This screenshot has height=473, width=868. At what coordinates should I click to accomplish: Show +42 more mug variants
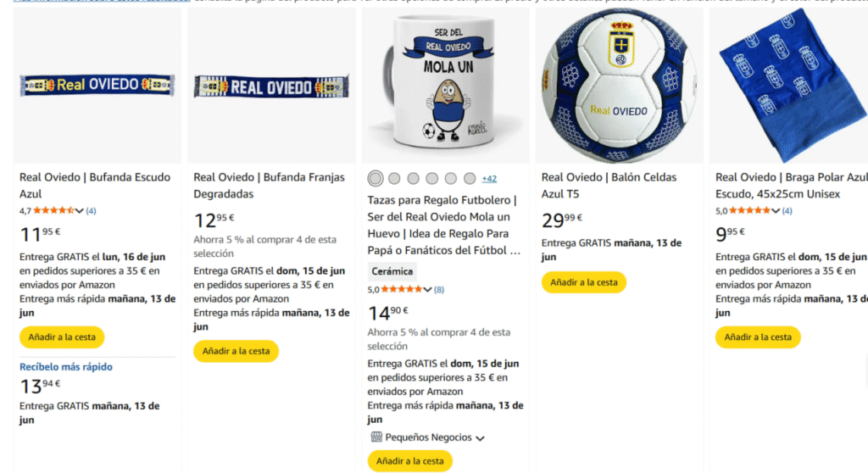coord(489,178)
